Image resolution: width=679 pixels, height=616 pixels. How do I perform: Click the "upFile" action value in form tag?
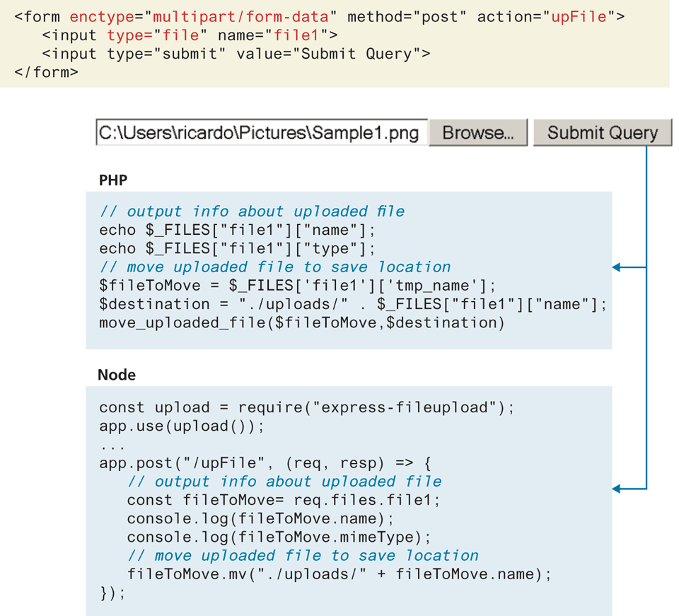579,16
